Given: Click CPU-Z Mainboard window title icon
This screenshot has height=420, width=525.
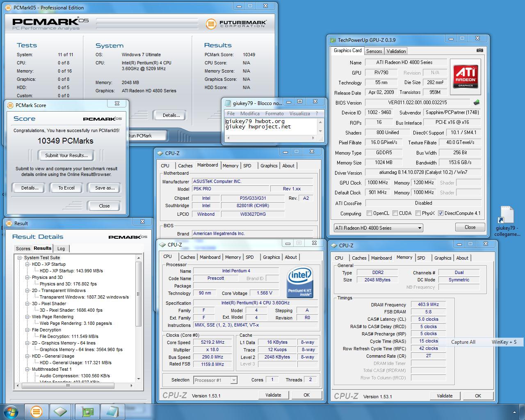Looking at the screenshot, I should (x=160, y=153).
